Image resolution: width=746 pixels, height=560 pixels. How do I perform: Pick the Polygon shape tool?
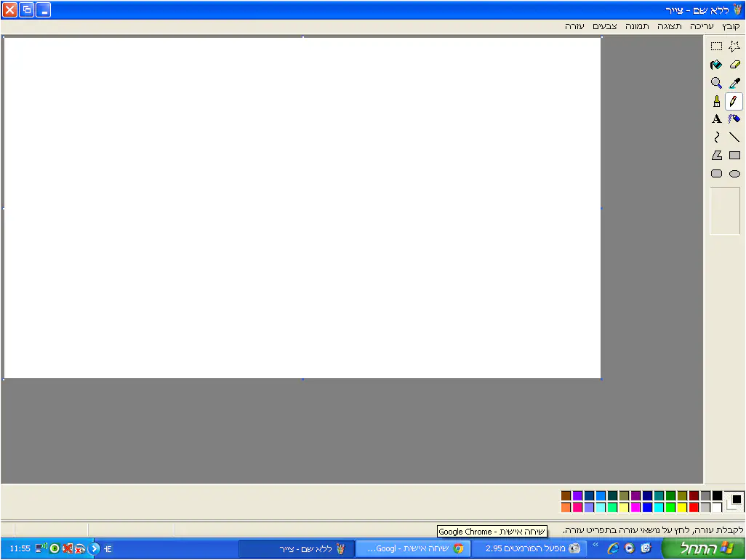point(716,156)
